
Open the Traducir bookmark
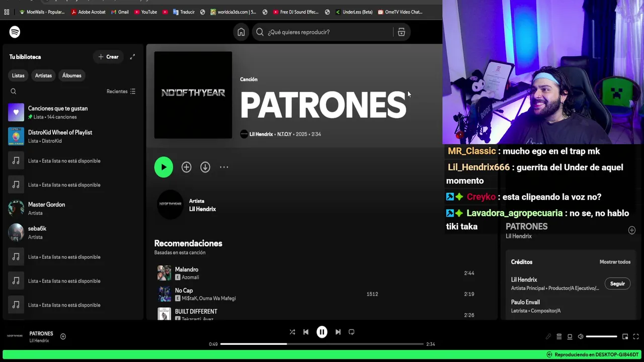[x=184, y=12]
